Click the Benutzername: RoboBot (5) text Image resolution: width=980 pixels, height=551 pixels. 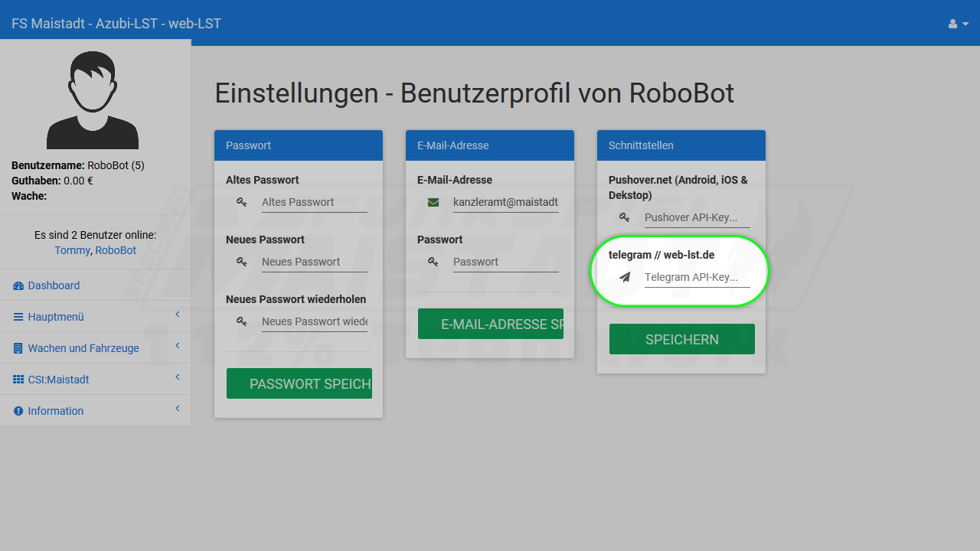click(78, 165)
